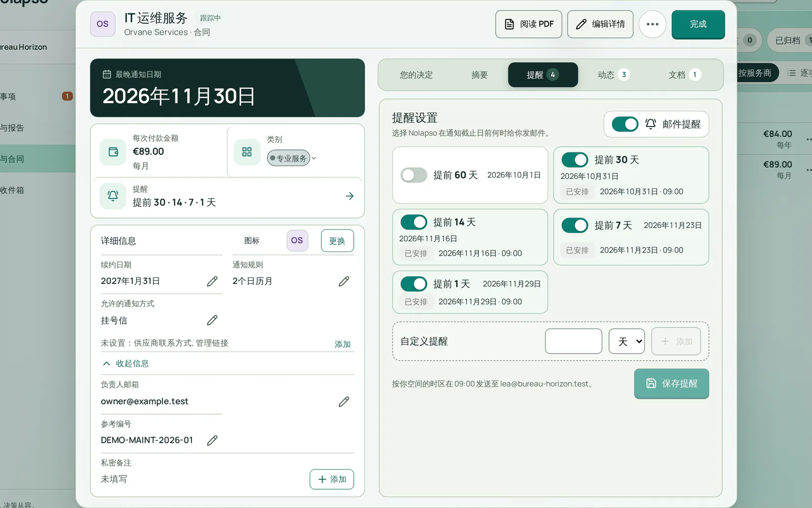The image size is (812, 508).
Task: Open the three-dot more options menu
Action: pos(652,24)
